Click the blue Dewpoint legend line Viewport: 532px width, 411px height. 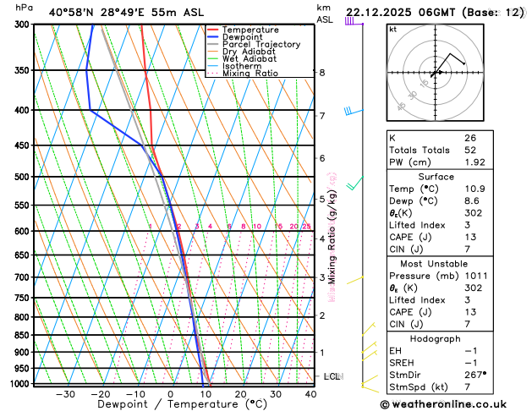[213, 37]
